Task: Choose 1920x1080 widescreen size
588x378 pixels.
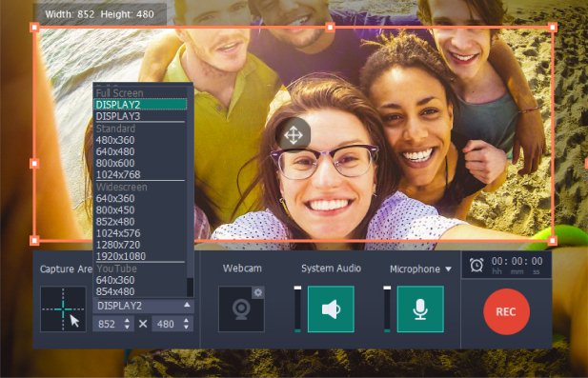Action: (x=140, y=256)
